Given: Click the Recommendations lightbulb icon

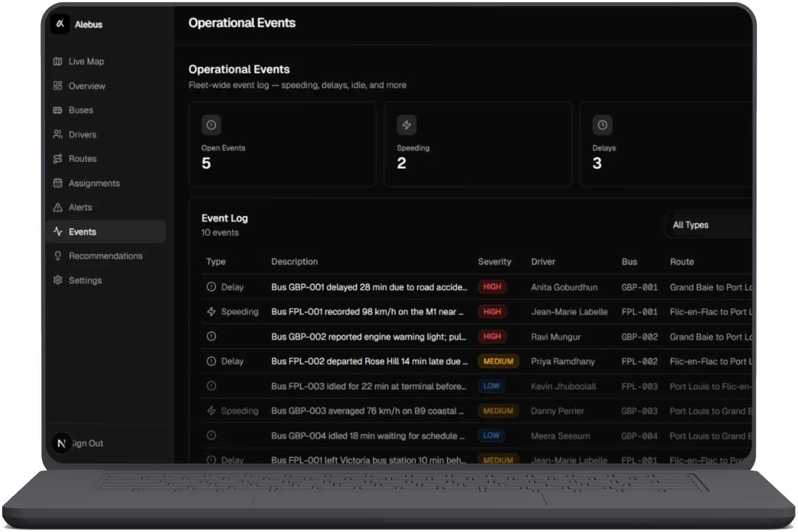Looking at the screenshot, I should (58, 256).
